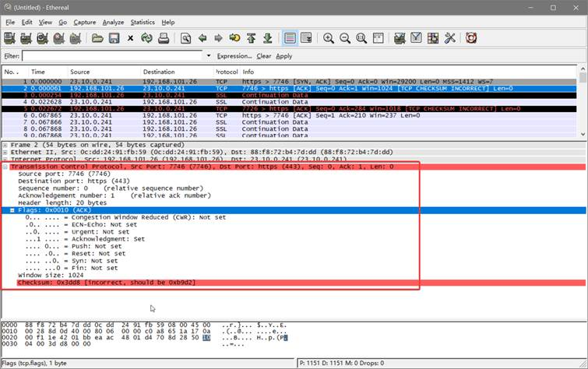Open the View menu
Screen dimensions: 588x369
point(45,22)
